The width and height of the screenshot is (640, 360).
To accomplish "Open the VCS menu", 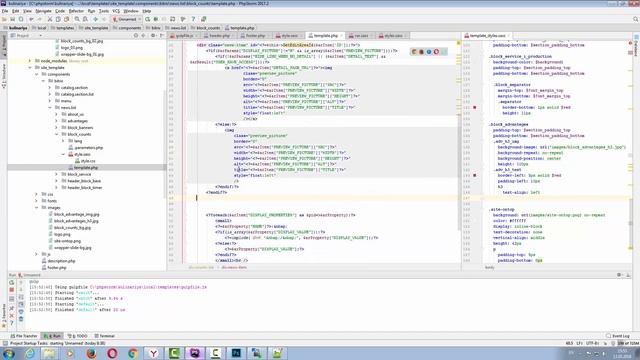I will pyautogui.click(x=116, y=11).
